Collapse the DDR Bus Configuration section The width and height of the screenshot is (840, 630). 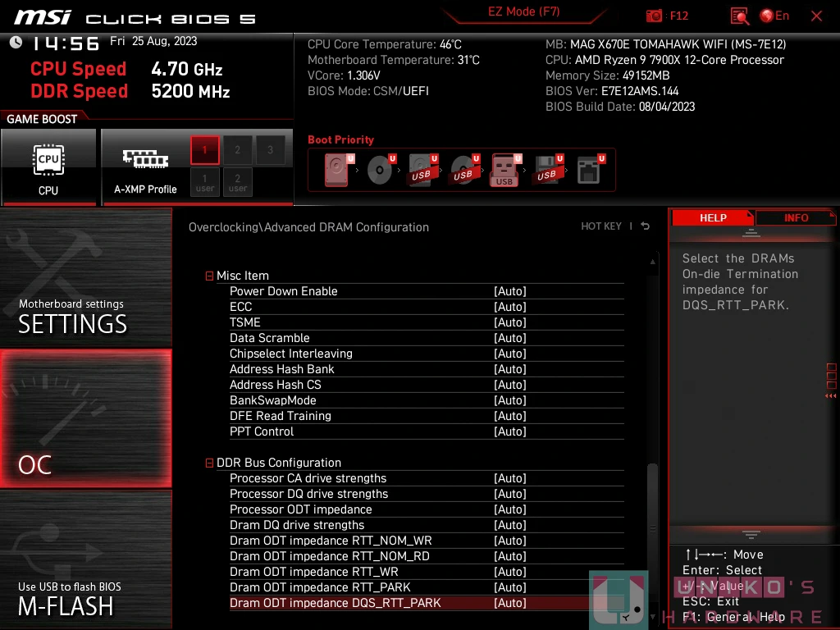click(x=209, y=463)
